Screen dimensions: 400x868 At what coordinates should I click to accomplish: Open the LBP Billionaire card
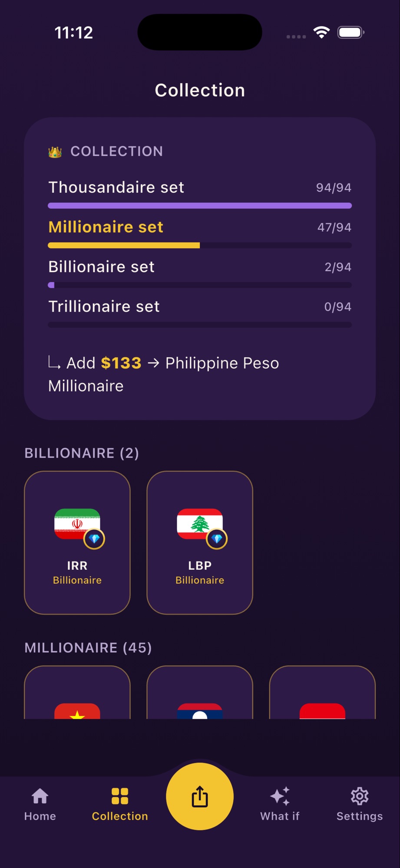coord(200,542)
